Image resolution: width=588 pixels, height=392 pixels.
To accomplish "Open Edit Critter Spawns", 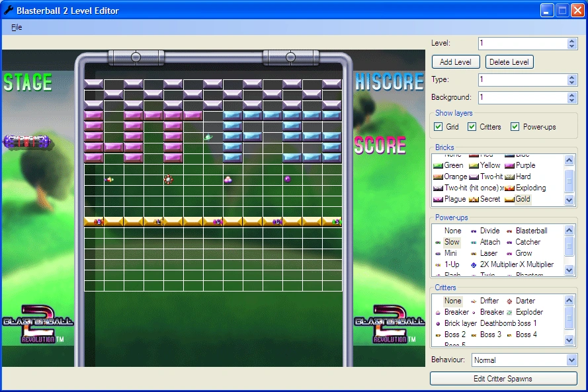I will [503, 379].
